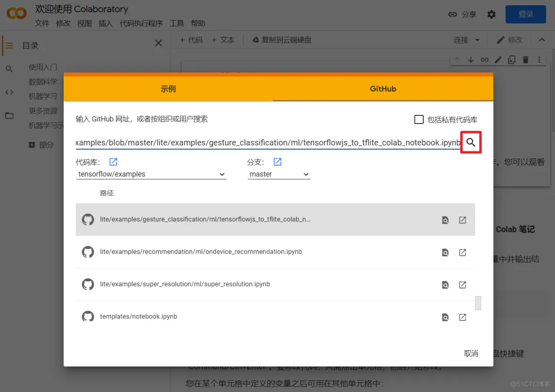Open gesture_classification notebook in new tab icon
The height and width of the screenshot is (392, 555).
(x=462, y=220)
